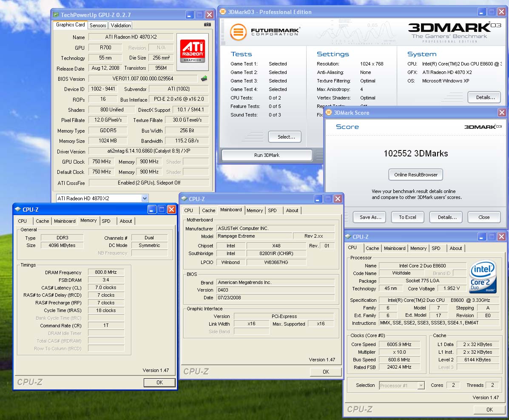Open the SPD tab in CPU-Z Memory window

106,221
